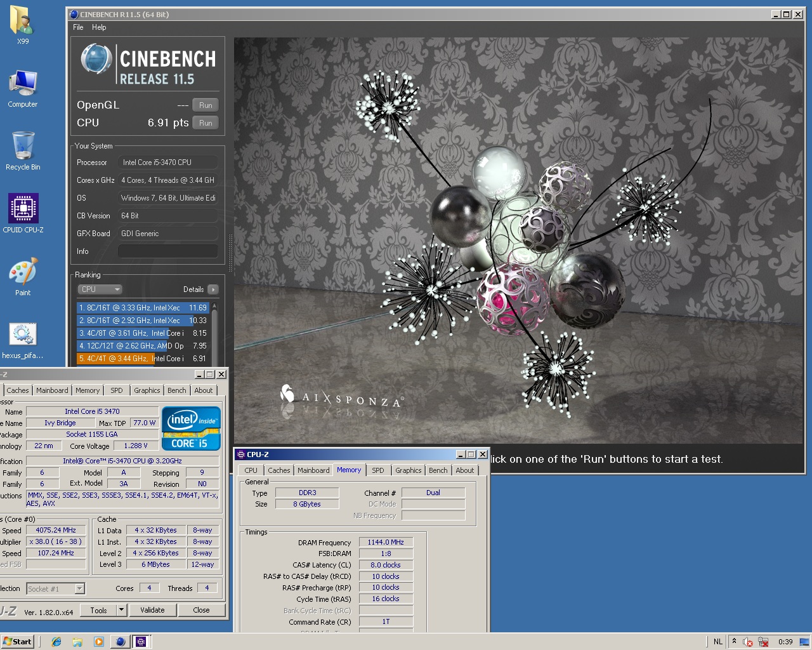Switch to Mainboard tab in CPU-Z Memory window
Image resolution: width=812 pixels, height=650 pixels.
(x=313, y=470)
